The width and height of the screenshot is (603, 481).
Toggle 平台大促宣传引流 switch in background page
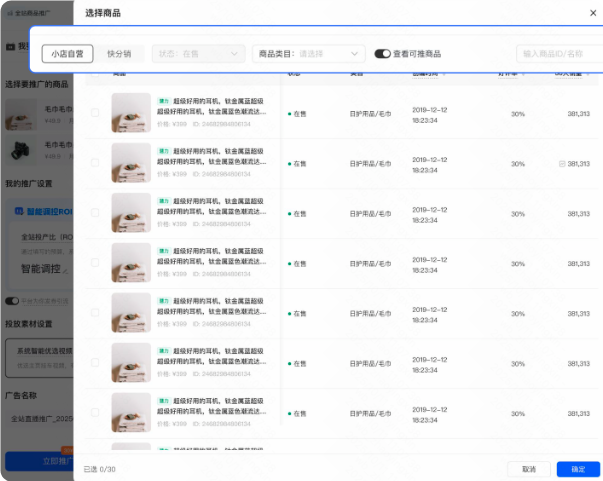point(12,301)
